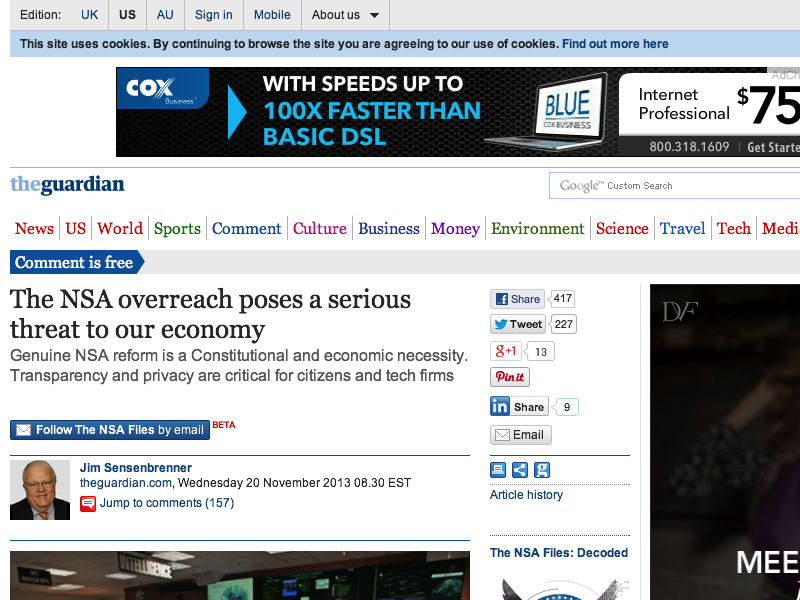800x600 pixels.
Task: Click Find out more here cookies link
Action: pyautogui.click(x=615, y=44)
